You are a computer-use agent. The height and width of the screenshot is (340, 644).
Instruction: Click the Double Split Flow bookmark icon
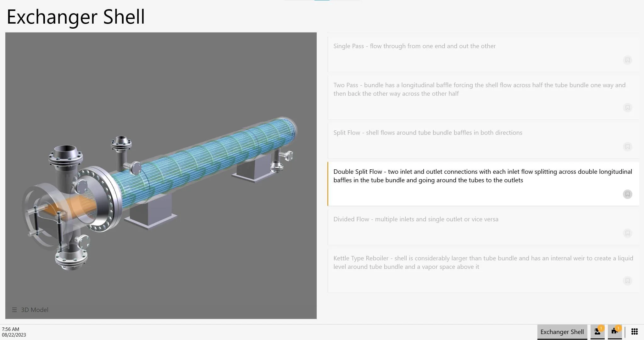[x=627, y=194]
